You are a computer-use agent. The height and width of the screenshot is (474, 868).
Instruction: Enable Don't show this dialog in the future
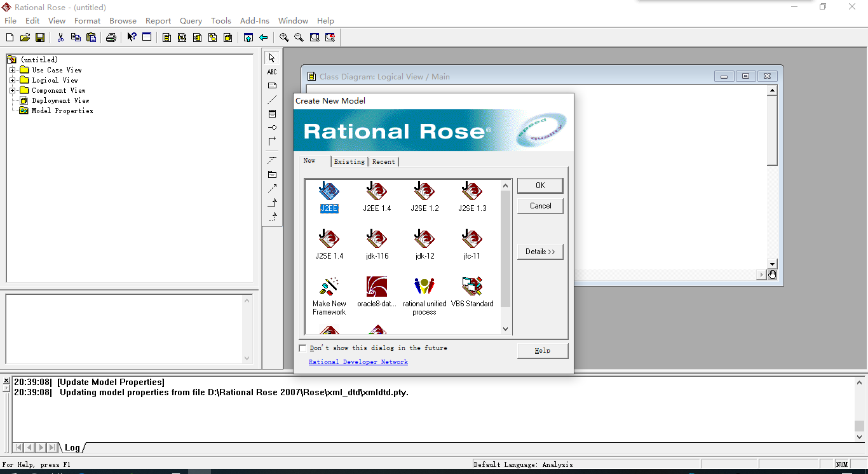[303, 348]
